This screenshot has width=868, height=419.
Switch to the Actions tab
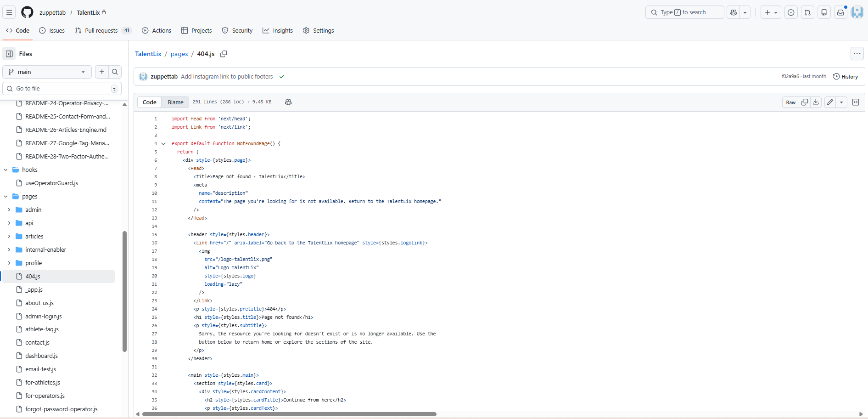(157, 30)
